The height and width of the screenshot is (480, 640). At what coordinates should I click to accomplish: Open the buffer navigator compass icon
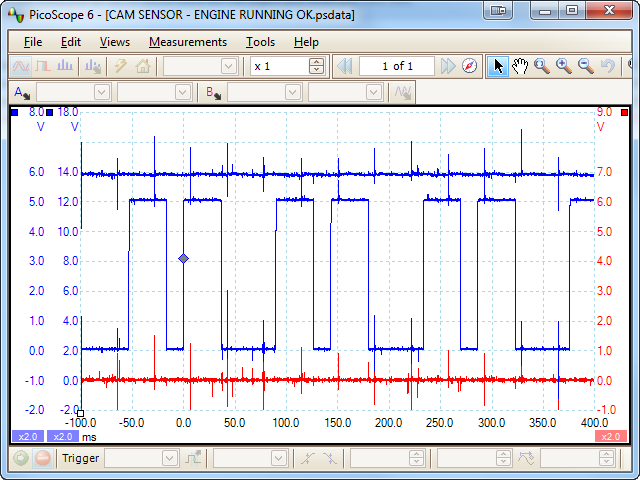[x=470, y=66]
